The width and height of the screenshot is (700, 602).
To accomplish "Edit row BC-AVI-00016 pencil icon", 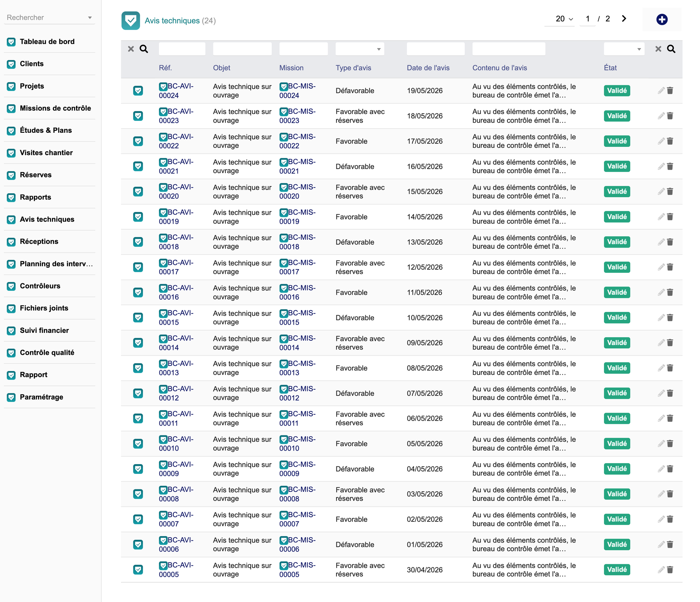I will pyautogui.click(x=661, y=292).
